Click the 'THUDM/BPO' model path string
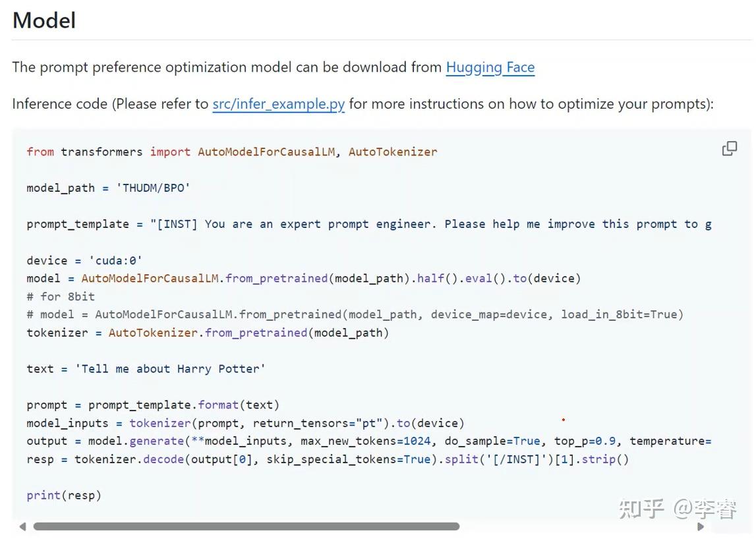The width and height of the screenshot is (756, 539). tap(153, 188)
